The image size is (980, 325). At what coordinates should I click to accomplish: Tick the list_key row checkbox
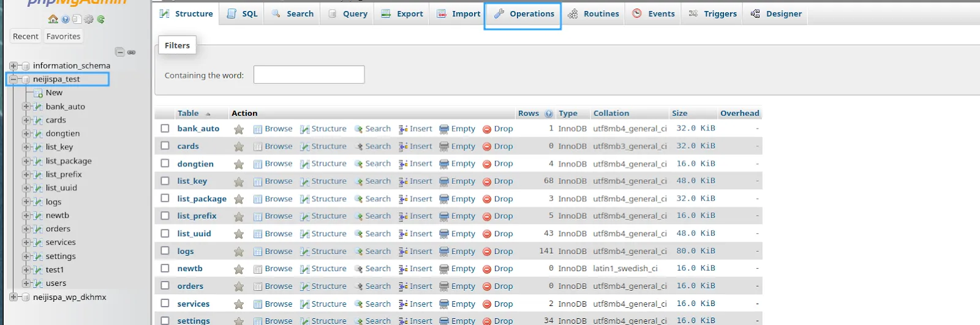165,181
